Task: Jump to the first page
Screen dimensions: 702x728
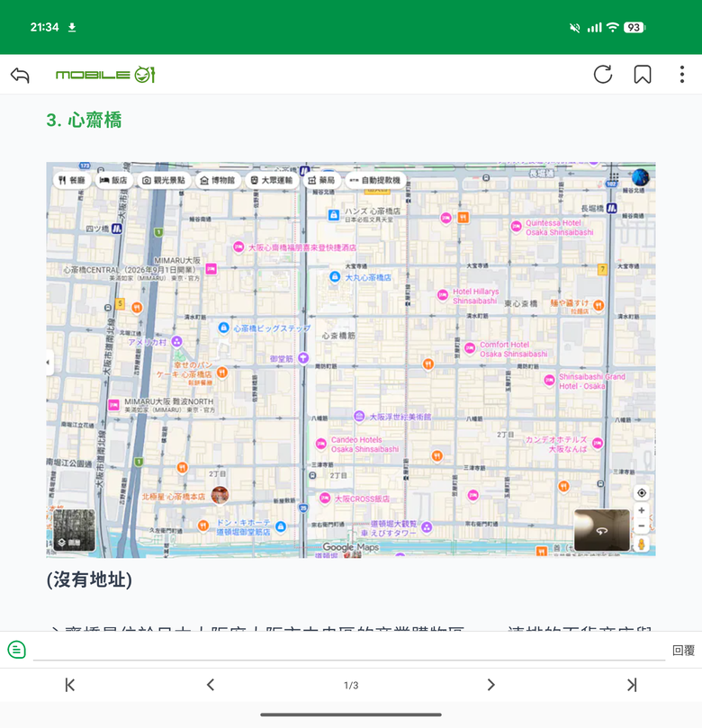Action: (70, 685)
